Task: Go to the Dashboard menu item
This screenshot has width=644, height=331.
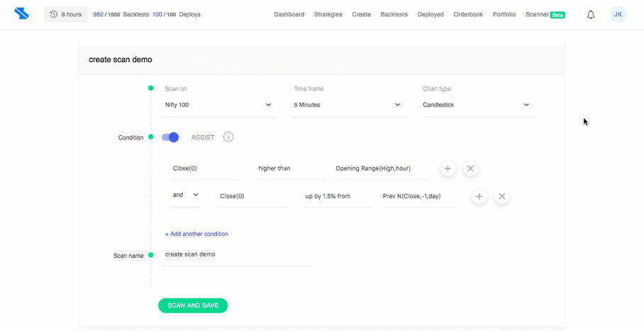Action: [x=289, y=14]
